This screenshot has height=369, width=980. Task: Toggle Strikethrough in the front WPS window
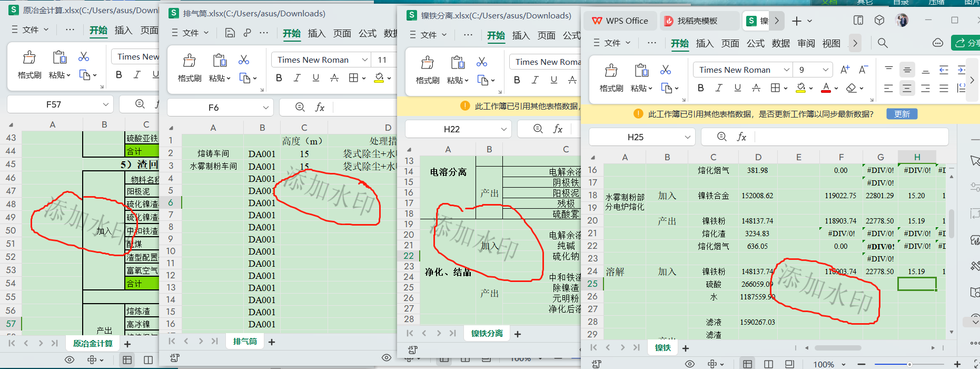point(756,88)
